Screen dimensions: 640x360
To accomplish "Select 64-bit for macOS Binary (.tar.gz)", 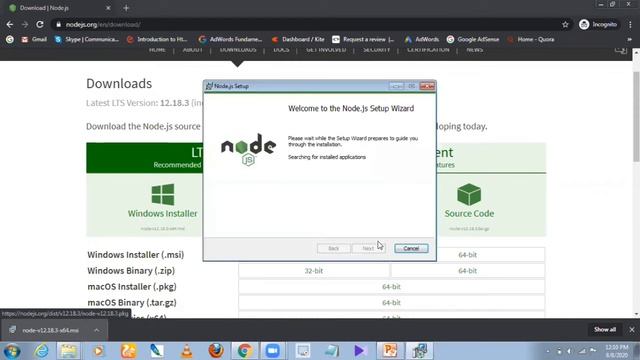I will [391, 302].
